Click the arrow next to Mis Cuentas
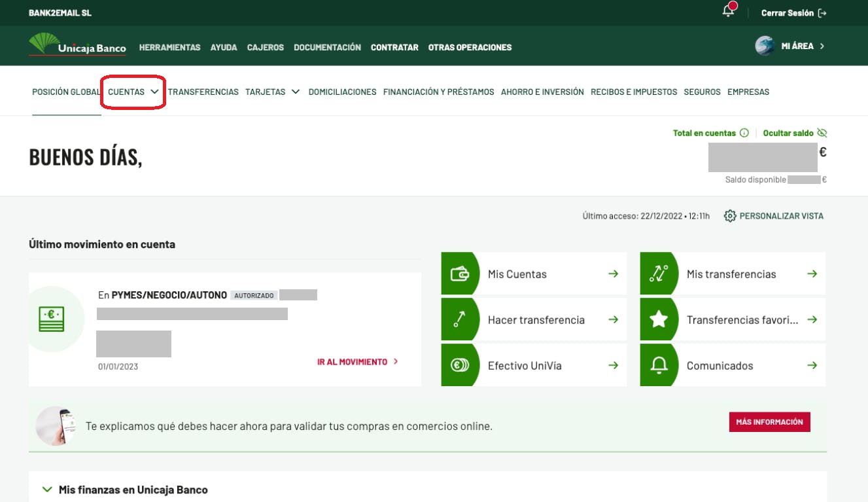 click(613, 274)
